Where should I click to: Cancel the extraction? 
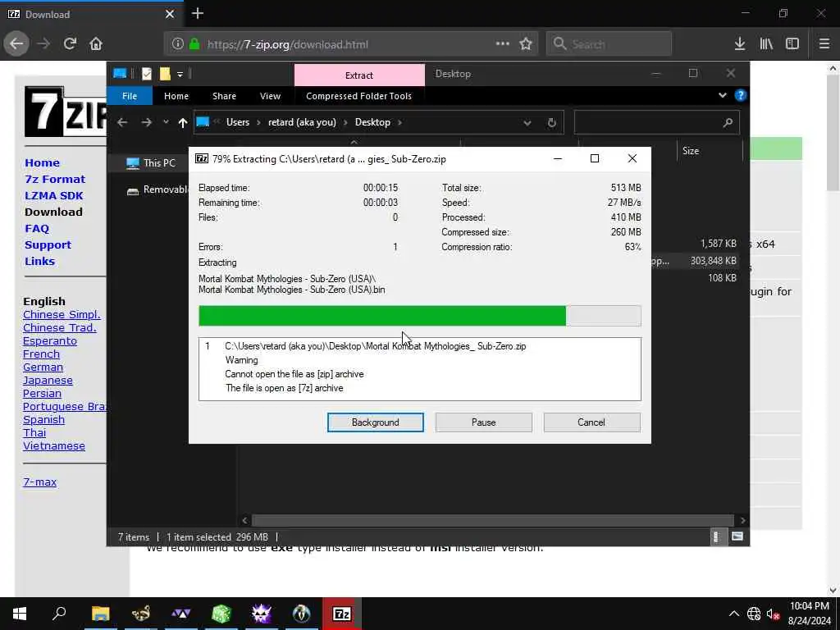[591, 422]
